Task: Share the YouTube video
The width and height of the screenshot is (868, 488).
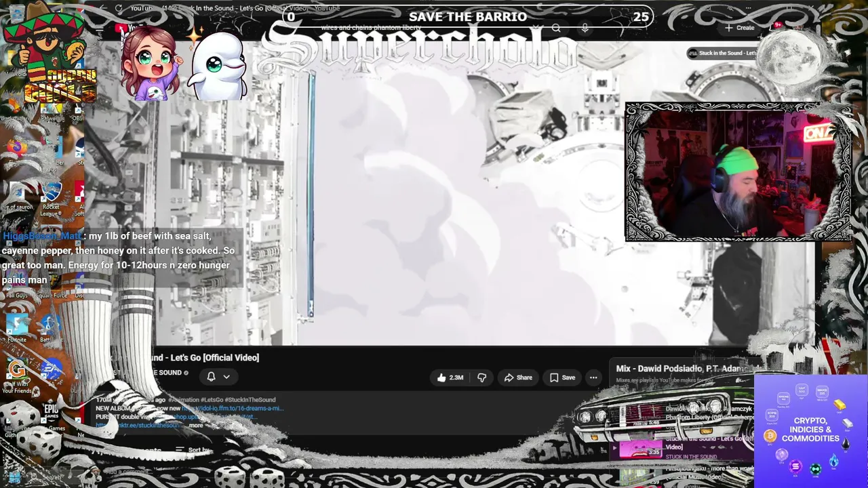Action: click(x=517, y=378)
